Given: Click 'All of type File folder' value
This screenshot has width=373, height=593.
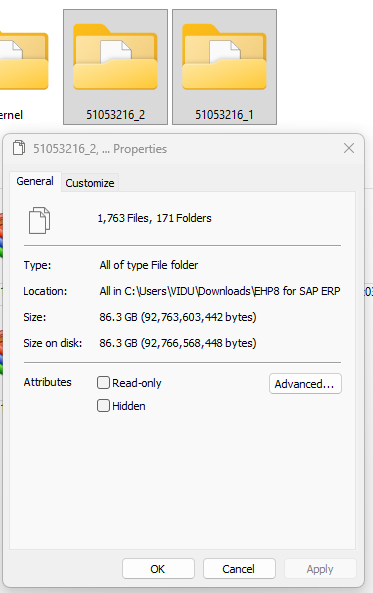Looking at the screenshot, I should 149,265.
